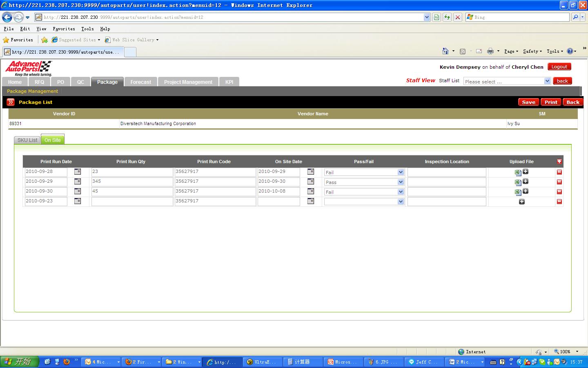Click the Print button
The width and height of the screenshot is (588, 368).
click(x=550, y=102)
